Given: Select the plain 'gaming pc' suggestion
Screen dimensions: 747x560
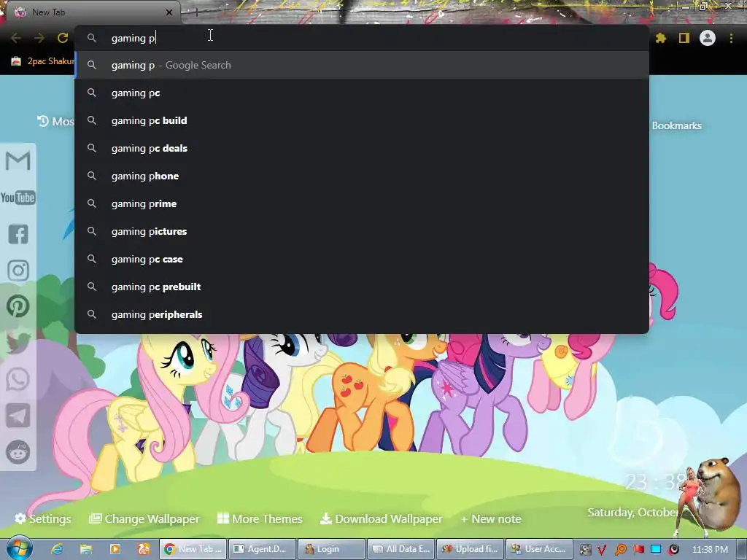Looking at the screenshot, I should click(x=362, y=93).
